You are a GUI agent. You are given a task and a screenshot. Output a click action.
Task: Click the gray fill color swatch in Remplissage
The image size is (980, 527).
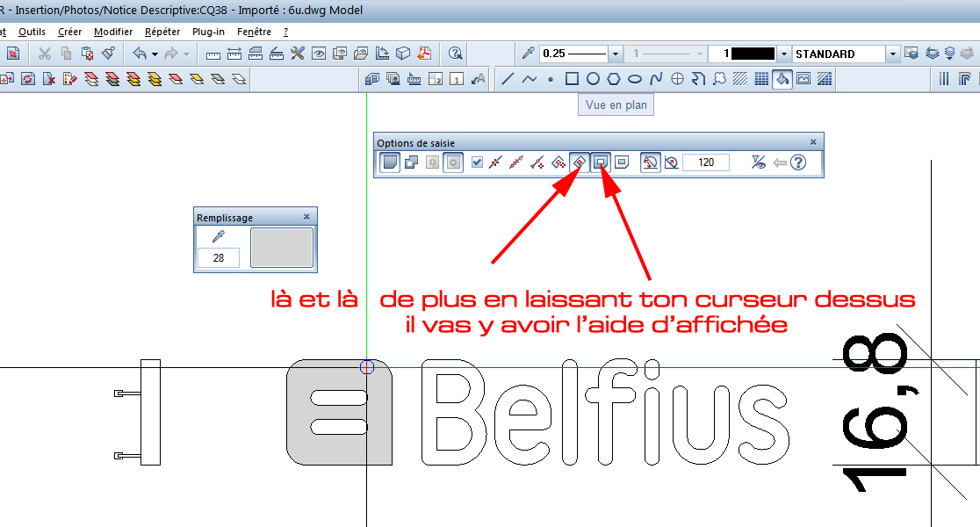pyautogui.click(x=282, y=248)
